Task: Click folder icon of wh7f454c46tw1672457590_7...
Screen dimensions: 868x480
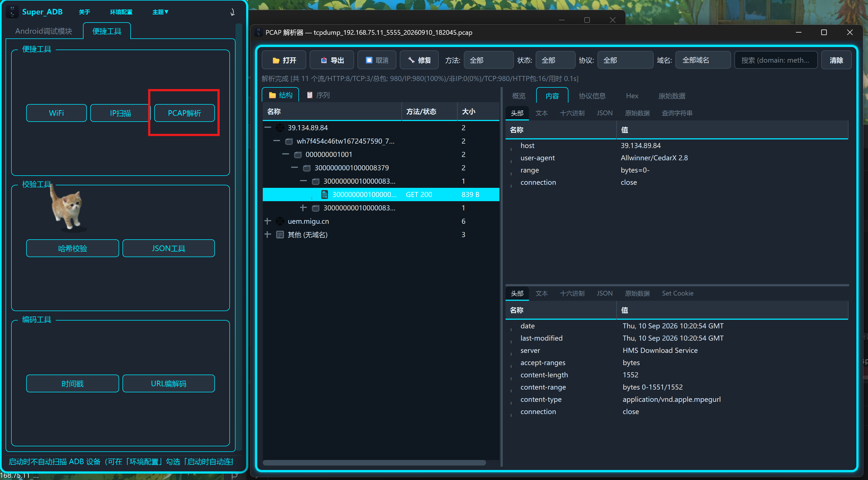Action: [x=289, y=141]
